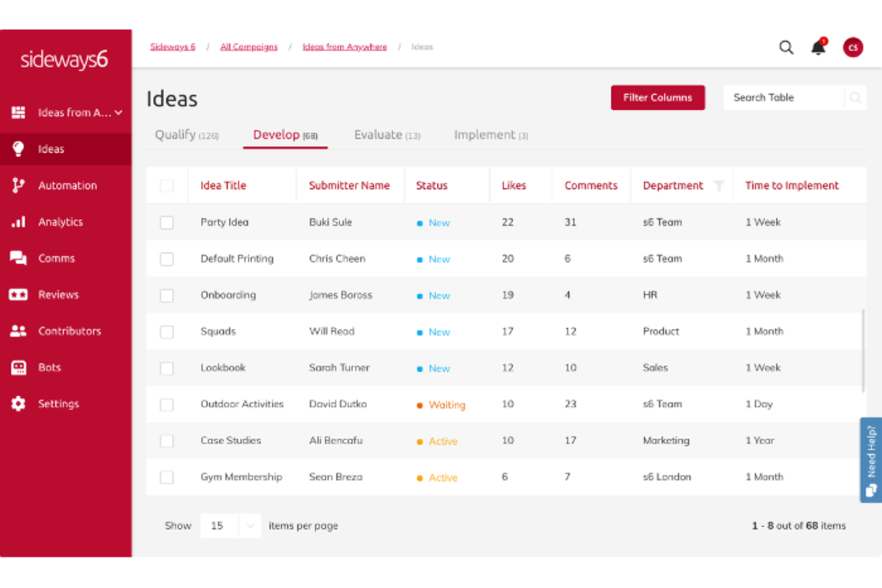
Task: Click the Filter Columns button
Action: pos(657,97)
